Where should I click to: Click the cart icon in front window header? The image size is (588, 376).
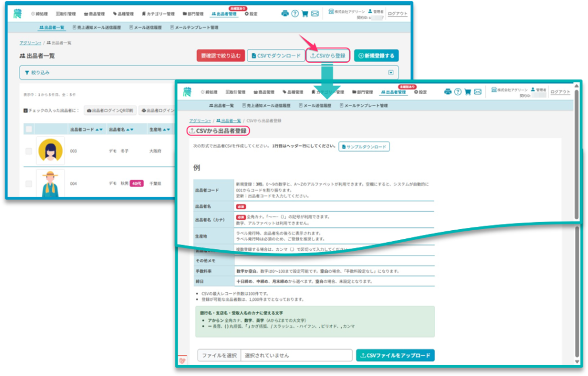point(467,91)
